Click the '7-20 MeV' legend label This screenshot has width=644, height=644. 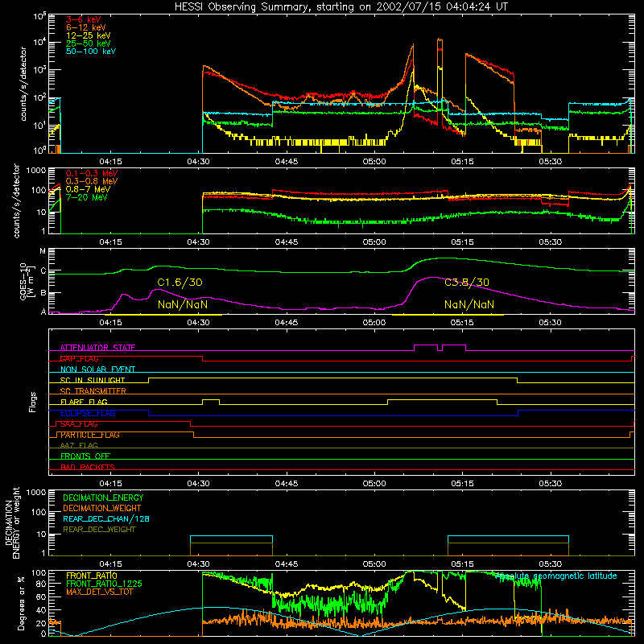point(86,197)
